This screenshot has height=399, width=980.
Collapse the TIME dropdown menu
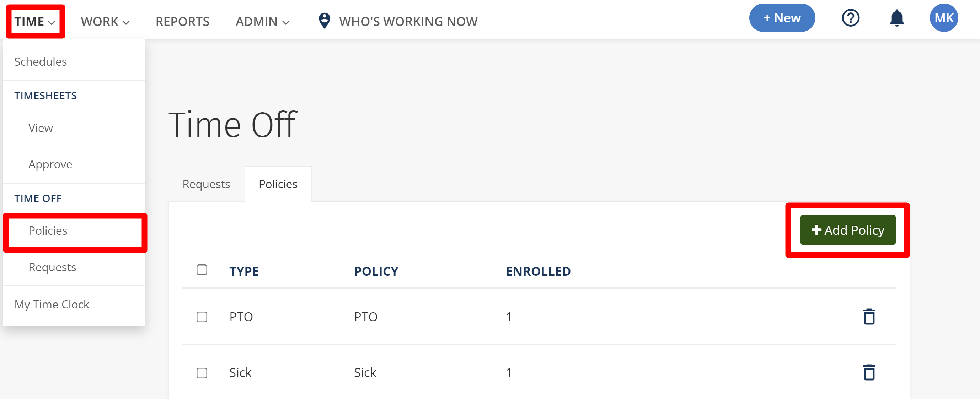[x=35, y=22]
